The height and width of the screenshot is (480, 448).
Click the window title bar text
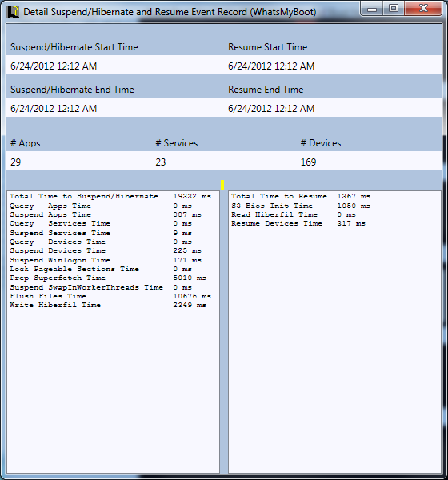coord(170,12)
